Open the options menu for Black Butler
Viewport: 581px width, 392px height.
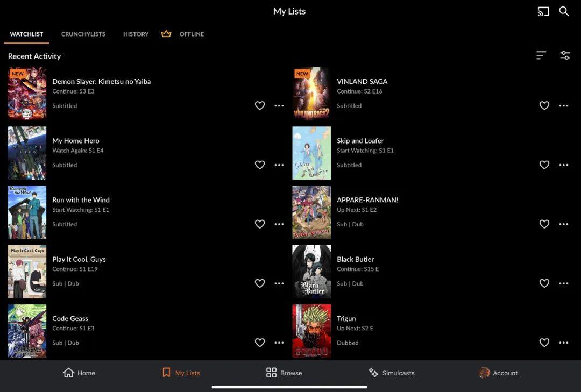coord(563,283)
